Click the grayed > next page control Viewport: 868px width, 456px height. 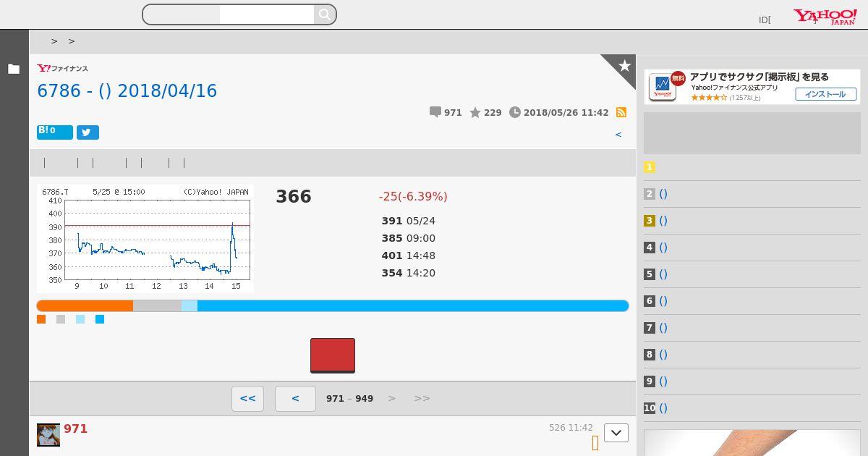392,398
